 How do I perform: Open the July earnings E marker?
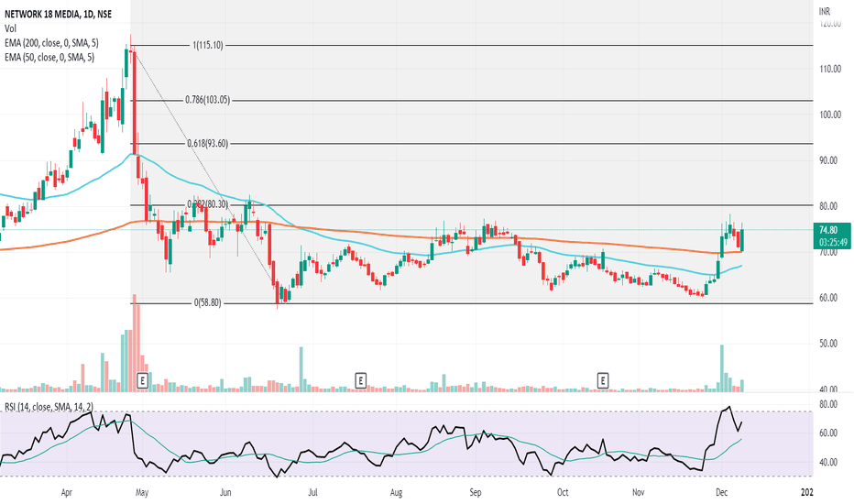[360, 379]
